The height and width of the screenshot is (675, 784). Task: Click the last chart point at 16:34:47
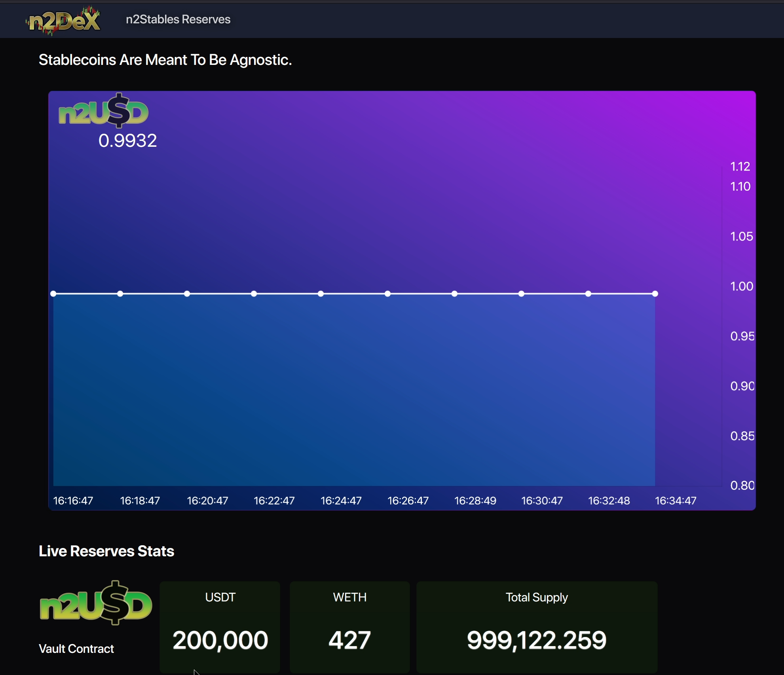655,294
